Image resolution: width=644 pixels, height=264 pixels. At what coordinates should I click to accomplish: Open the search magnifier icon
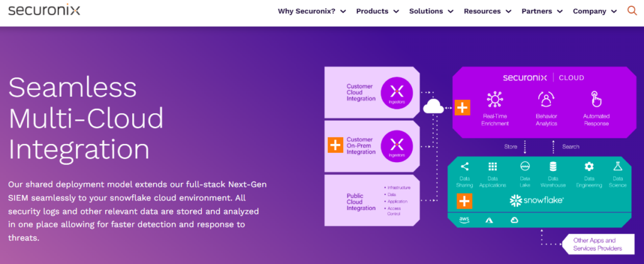point(632,11)
